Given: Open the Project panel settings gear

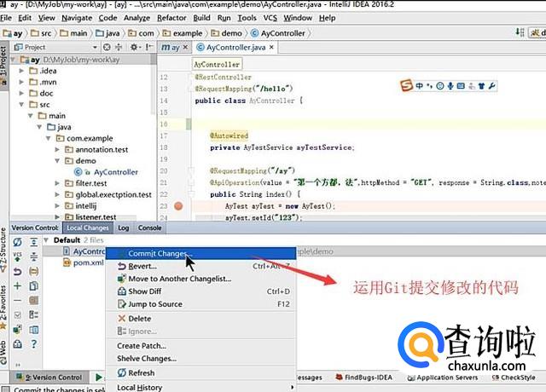Looking at the screenshot, I should pyautogui.click(x=134, y=47).
